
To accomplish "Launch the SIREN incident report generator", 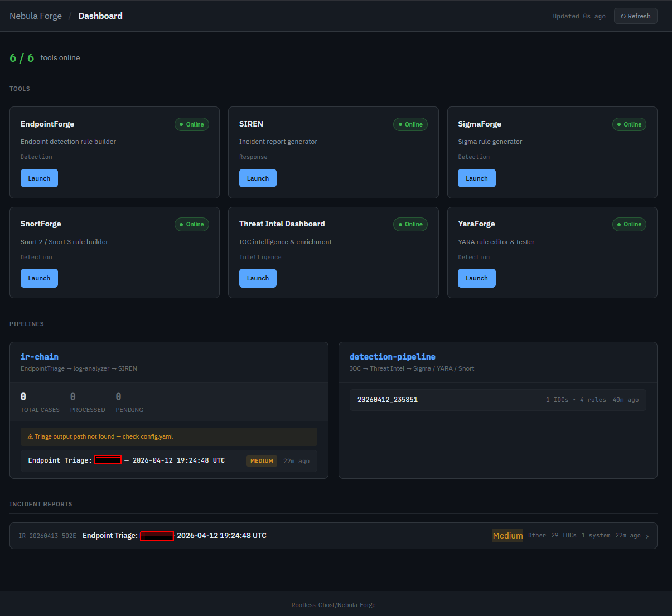I will [x=258, y=178].
